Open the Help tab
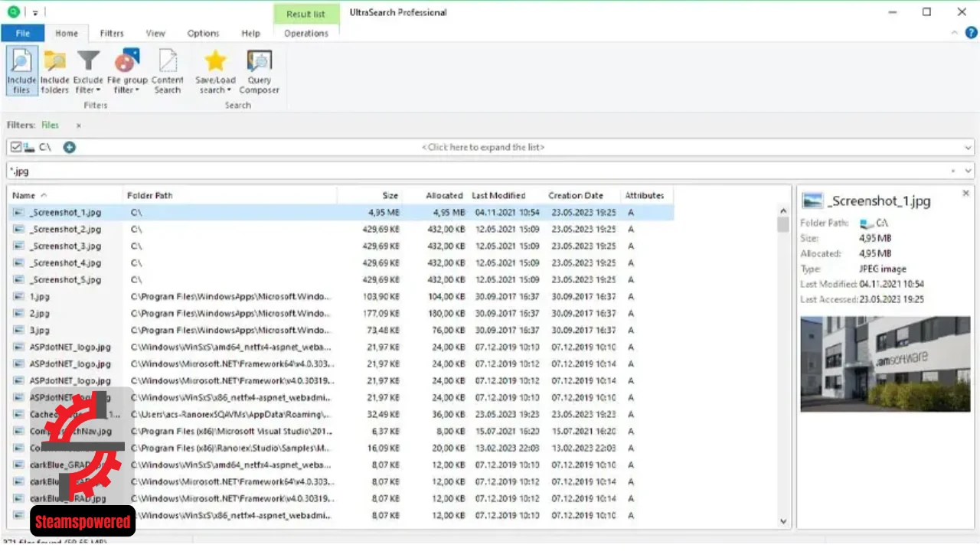This screenshot has width=980, height=551. (x=251, y=33)
